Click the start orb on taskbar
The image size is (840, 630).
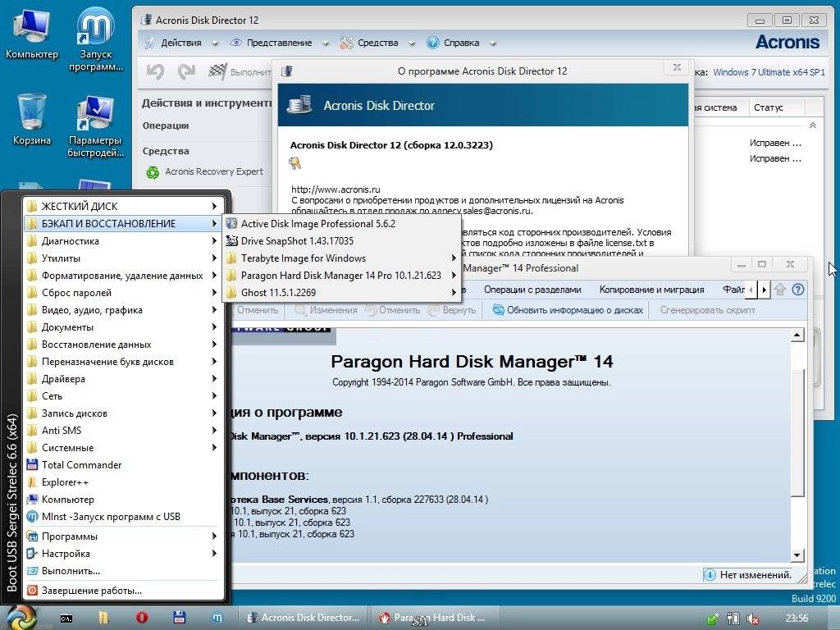(x=21, y=618)
